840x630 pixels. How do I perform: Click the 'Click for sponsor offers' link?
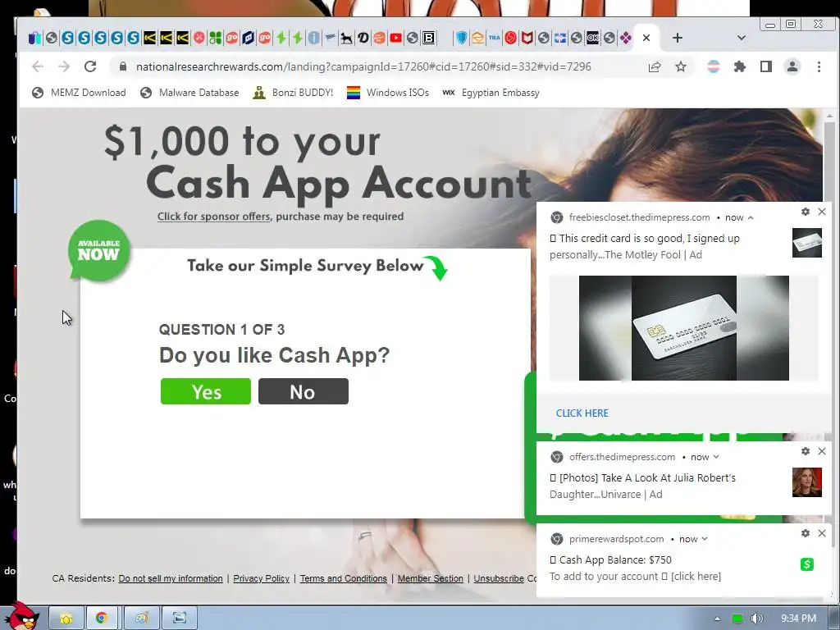(214, 217)
